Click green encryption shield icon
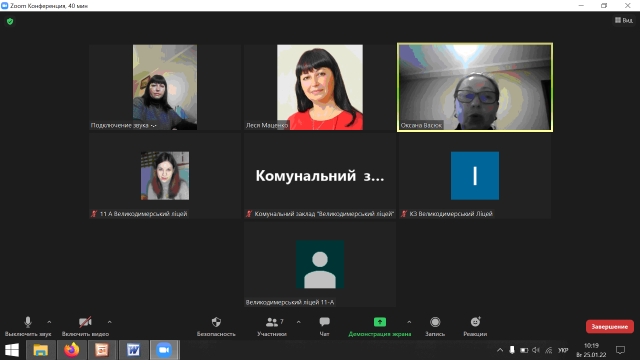This screenshot has width=640, height=360. [x=10, y=21]
